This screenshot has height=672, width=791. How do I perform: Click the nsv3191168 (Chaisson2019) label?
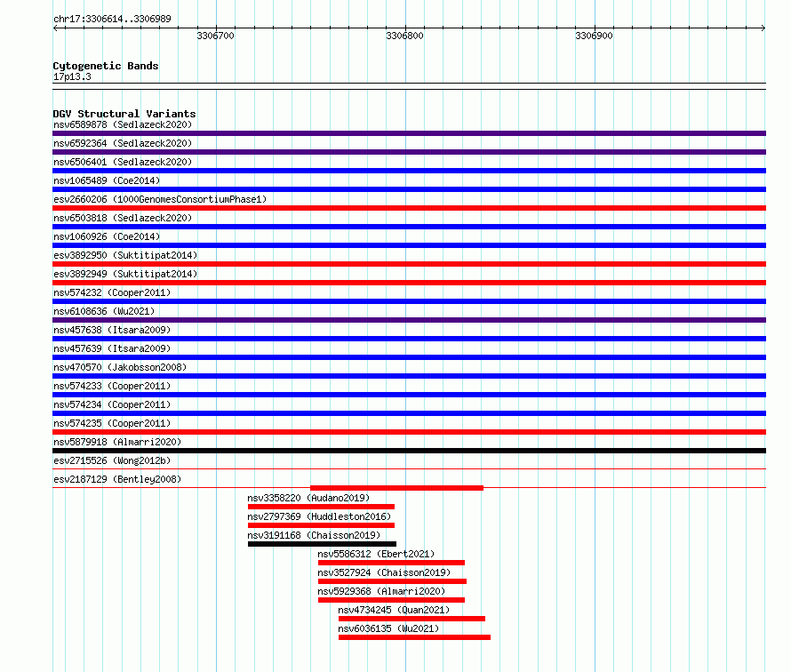click(x=314, y=535)
